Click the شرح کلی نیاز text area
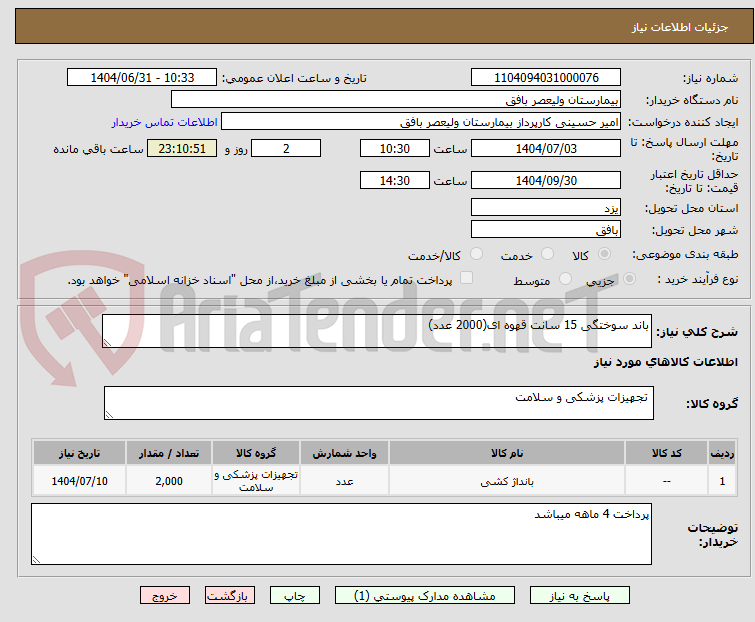Image resolution: width=755 pixels, height=622 pixels. point(377,331)
